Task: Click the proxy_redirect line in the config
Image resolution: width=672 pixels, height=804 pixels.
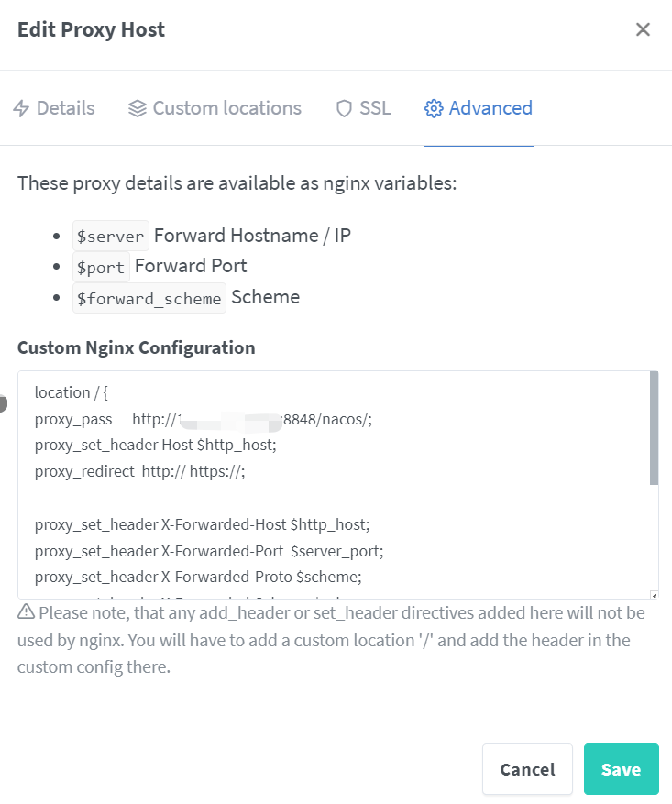Action: (140, 471)
